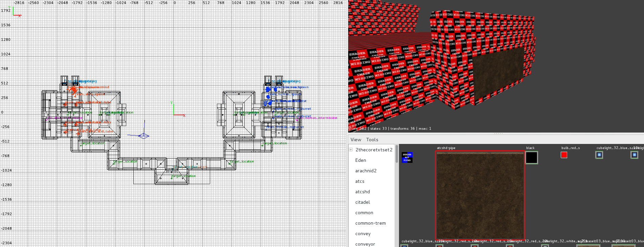Click the blue camera marker in 2D view
This screenshot has width=644, height=247.
click(x=143, y=135)
